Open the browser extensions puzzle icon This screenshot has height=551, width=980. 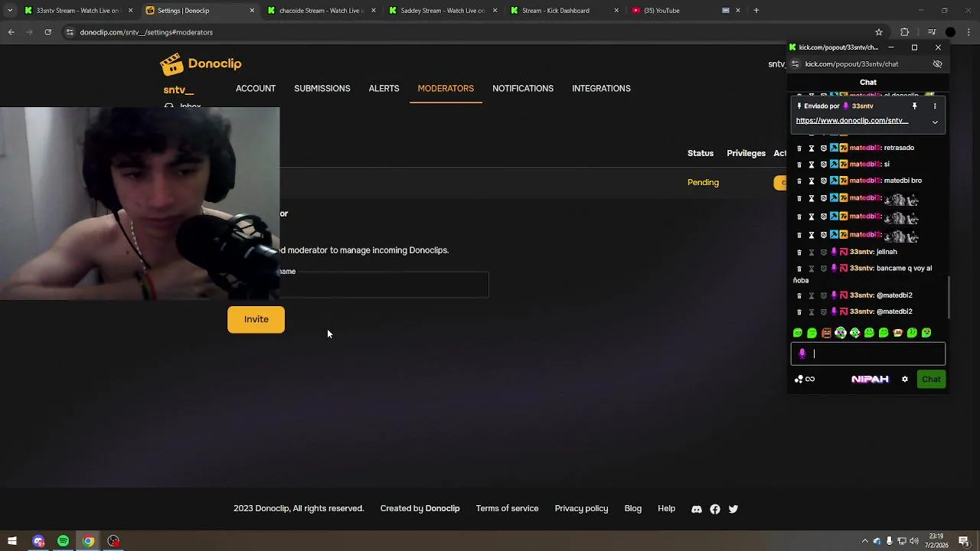[x=904, y=32]
